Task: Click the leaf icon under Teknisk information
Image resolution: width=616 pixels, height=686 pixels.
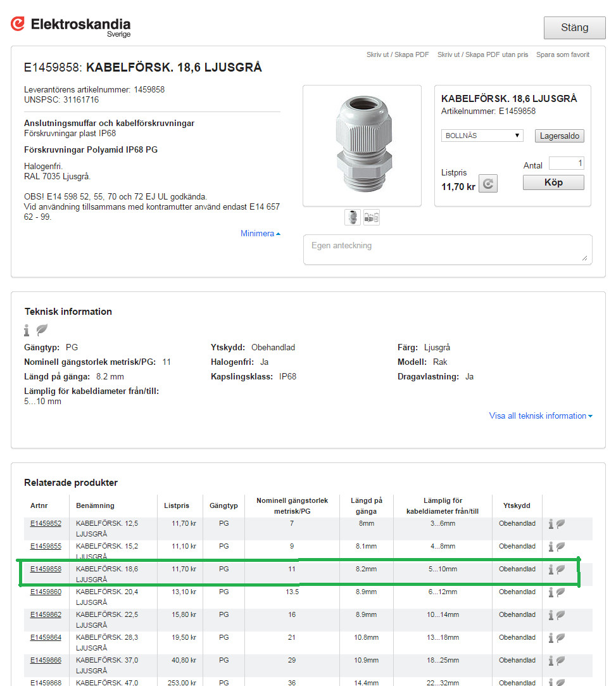Action: (42, 330)
